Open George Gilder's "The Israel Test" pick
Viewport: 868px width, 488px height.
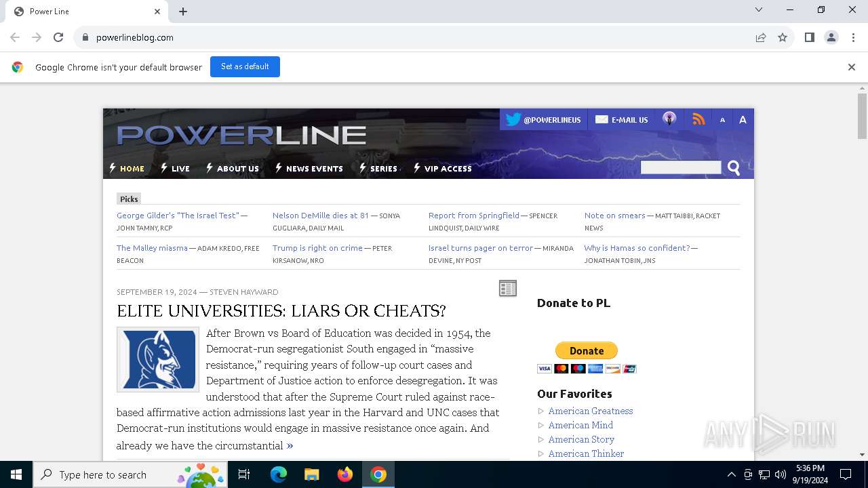[178, 216]
